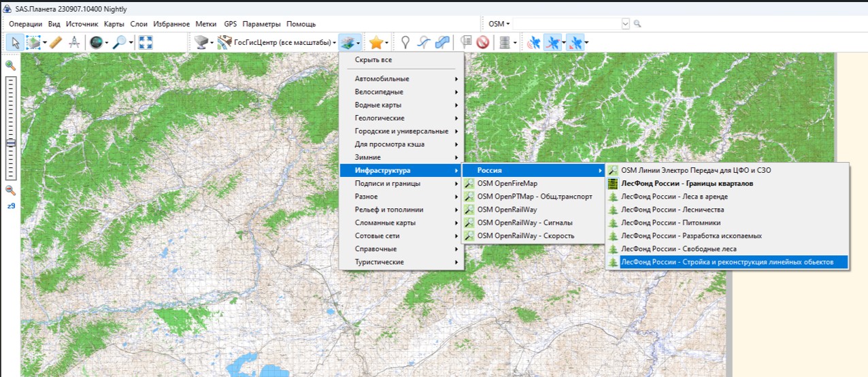The image size is (868, 377).
Task: Toggle full screen map view icon
Action: click(x=146, y=42)
